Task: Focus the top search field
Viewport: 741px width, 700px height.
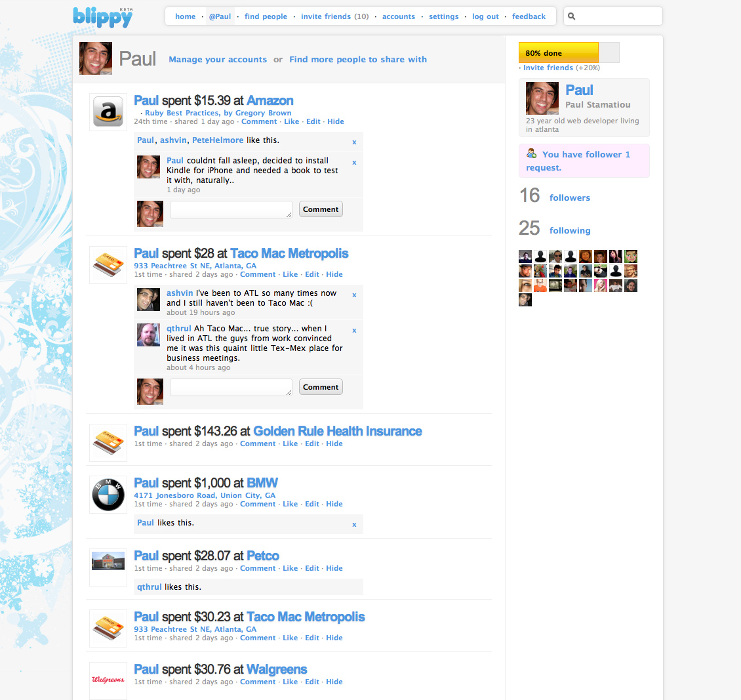Action: tap(613, 16)
